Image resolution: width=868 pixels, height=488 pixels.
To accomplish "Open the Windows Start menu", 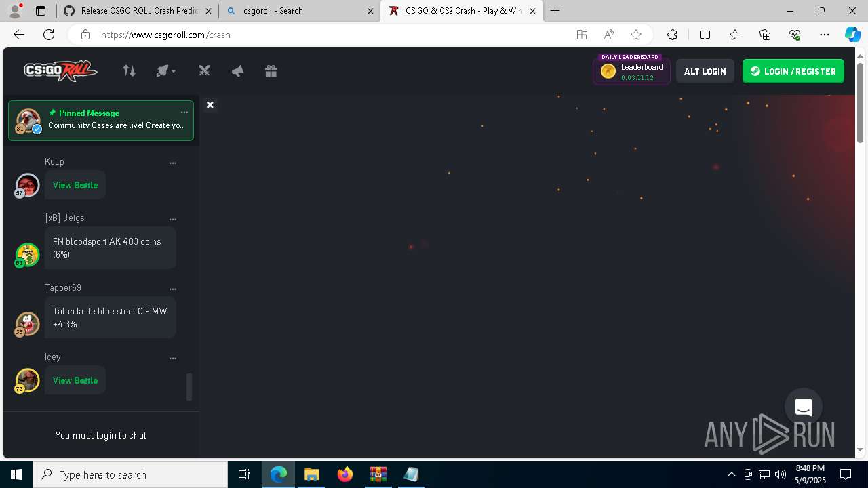I will 16,474.
